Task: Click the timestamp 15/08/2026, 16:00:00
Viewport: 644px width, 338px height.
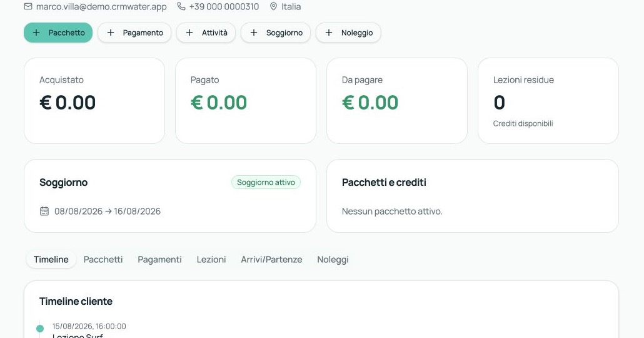Action: [x=89, y=326]
